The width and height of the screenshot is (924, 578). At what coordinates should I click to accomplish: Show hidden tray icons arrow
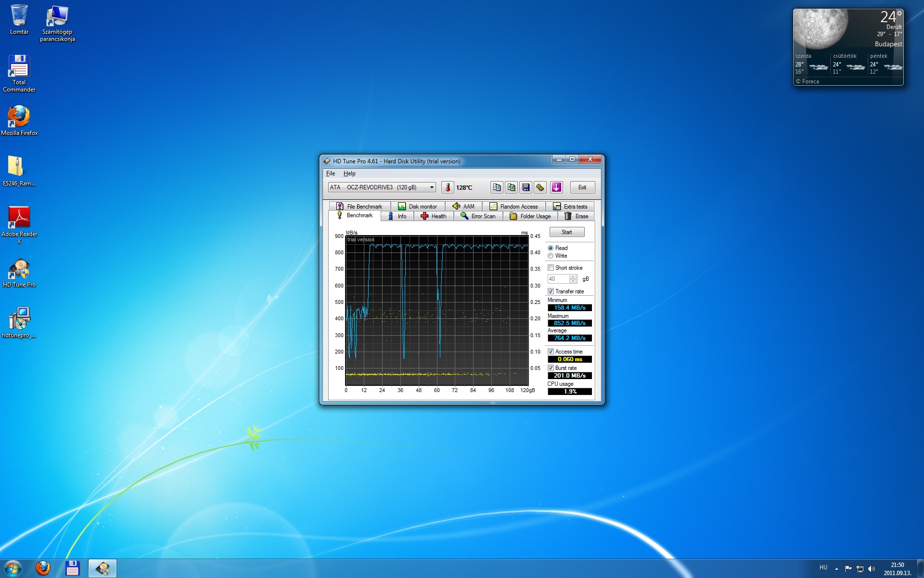click(836, 569)
